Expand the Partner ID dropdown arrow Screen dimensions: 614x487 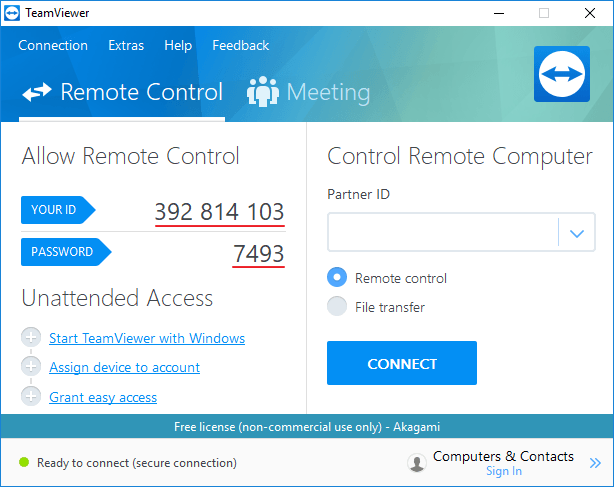pyautogui.click(x=577, y=233)
